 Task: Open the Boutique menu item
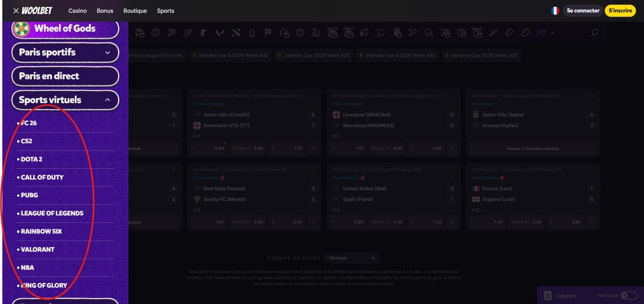pos(135,11)
